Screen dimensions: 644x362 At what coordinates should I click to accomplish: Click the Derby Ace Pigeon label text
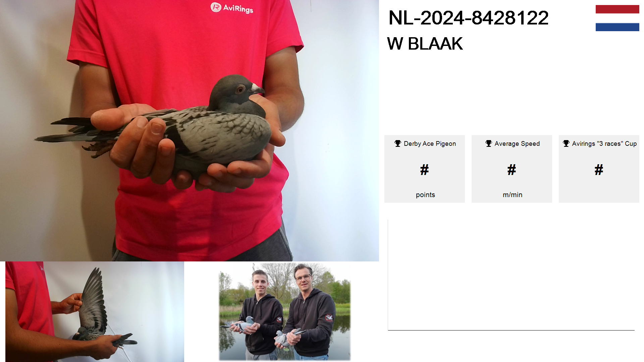point(430,144)
